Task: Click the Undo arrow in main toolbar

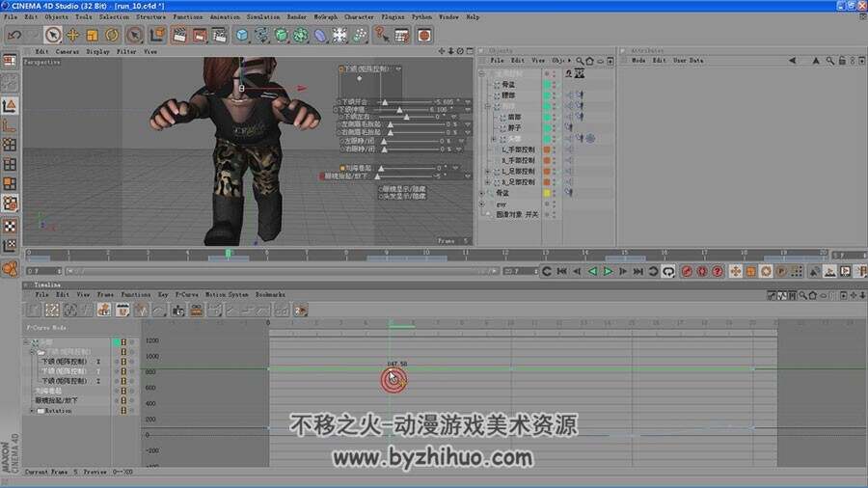Action: pos(14,36)
